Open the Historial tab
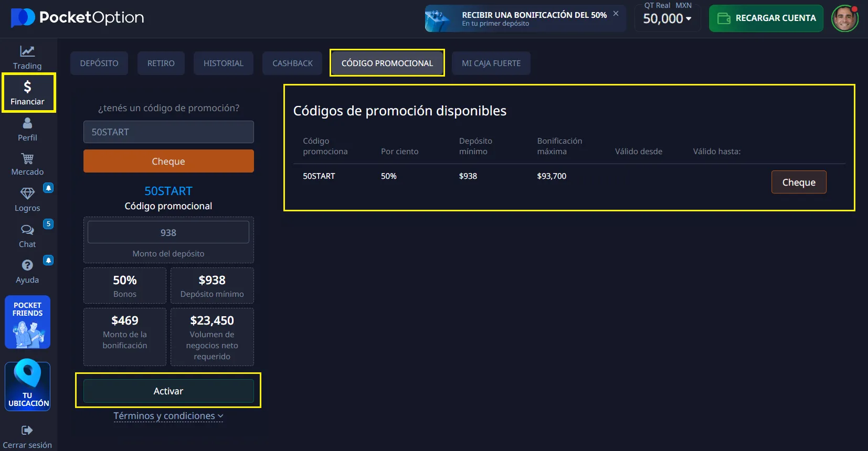This screenshot has width=868, height=451. [x=224, y=63]
